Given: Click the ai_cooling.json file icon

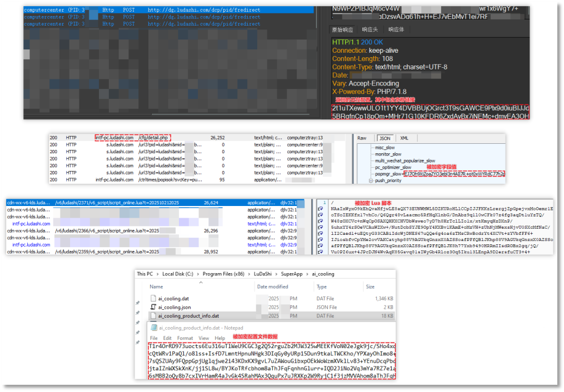Looking at the screenshot, I should (153, 307).
